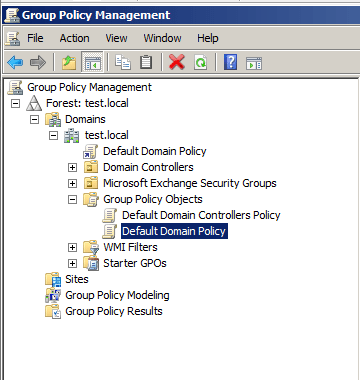This screenshot has height=380, width=360.
Task: Click the Group Policy Objects folder icon
Action: [x=91, y=199]
